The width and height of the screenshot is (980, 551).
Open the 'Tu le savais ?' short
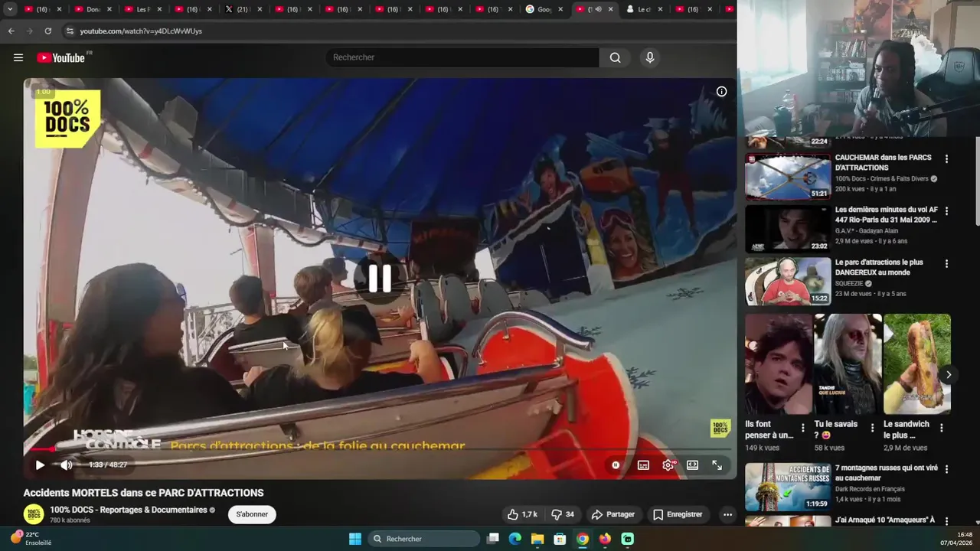click(x=848, y=364)
